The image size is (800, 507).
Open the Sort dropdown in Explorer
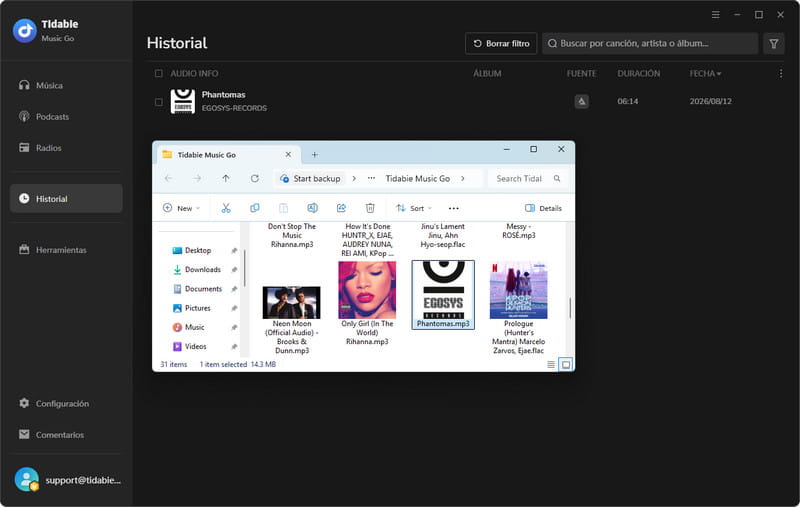point(414,208)
